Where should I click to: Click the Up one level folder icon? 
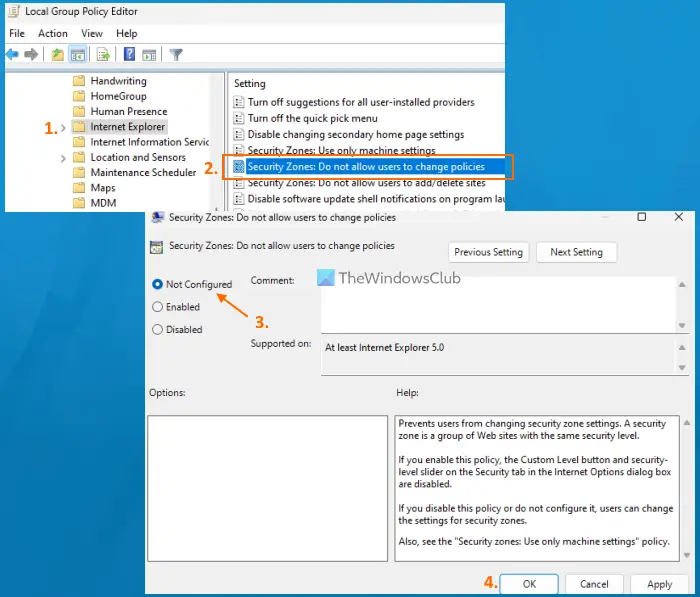pyautogui.click(x=58, y=55)
